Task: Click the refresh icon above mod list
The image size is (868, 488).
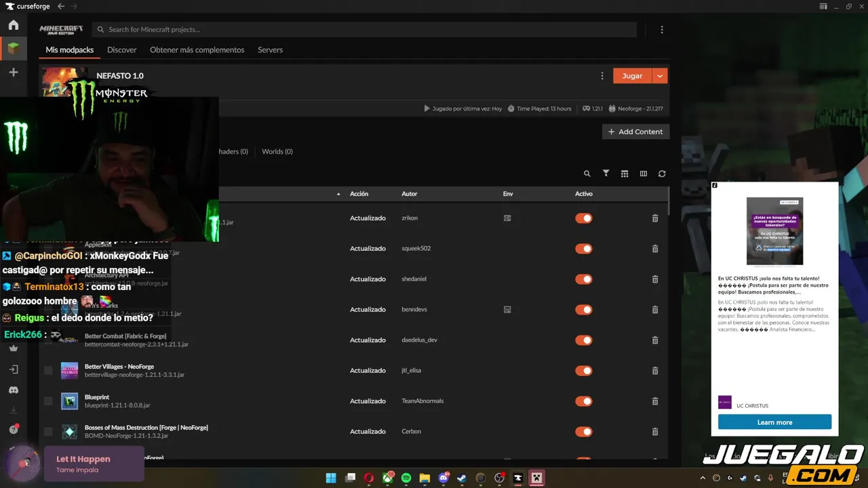Action: pos(662,174)
